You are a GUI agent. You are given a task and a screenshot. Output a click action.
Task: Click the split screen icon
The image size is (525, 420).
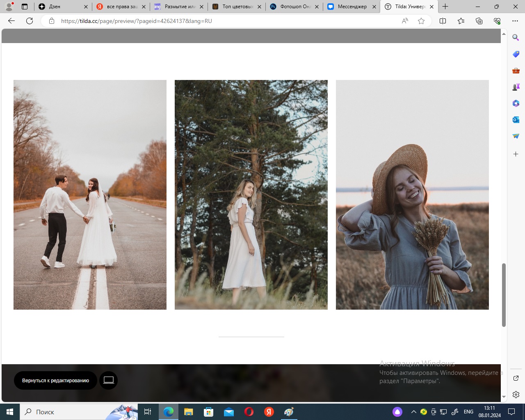443,21
